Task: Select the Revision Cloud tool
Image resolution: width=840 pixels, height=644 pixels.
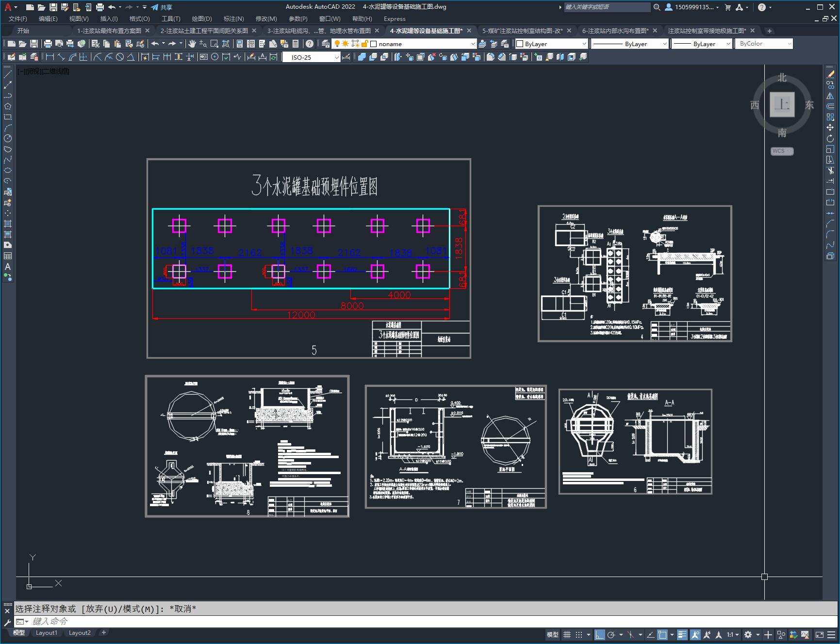Action: point(8,149)
